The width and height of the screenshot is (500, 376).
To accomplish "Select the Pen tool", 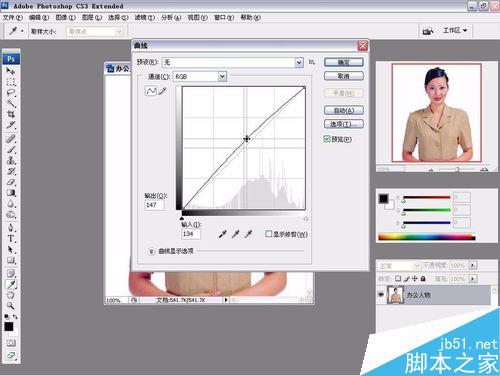I will [11, 228].
